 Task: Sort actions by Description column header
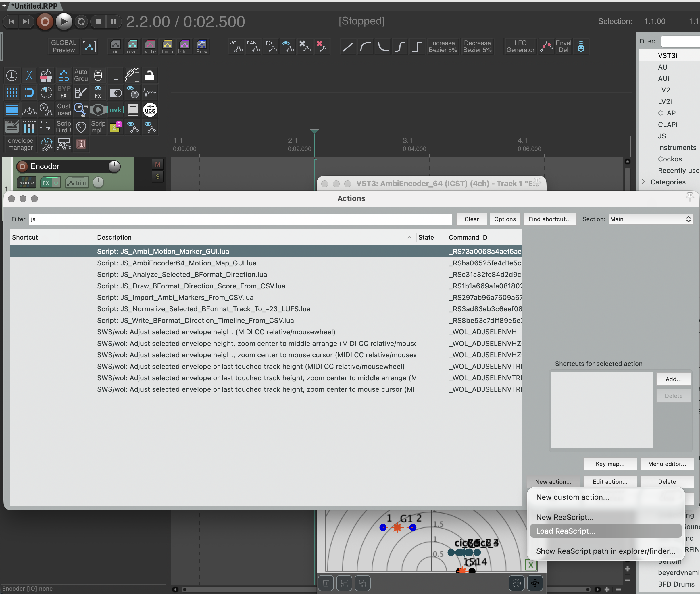pos(255,237)
